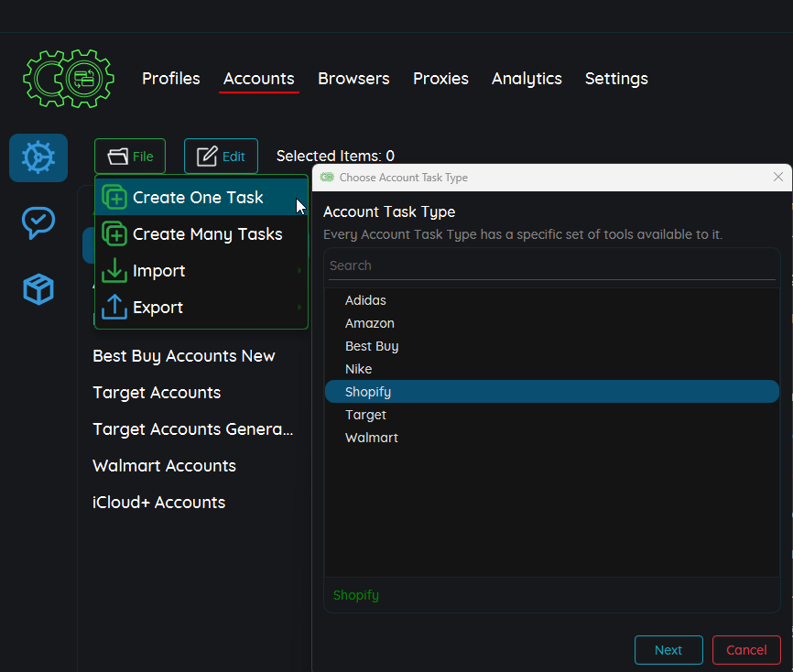Switch to the Proxies tab
The height and width of the screenshot is (672, 793).
pyautogui.click(x=440, y=79)
